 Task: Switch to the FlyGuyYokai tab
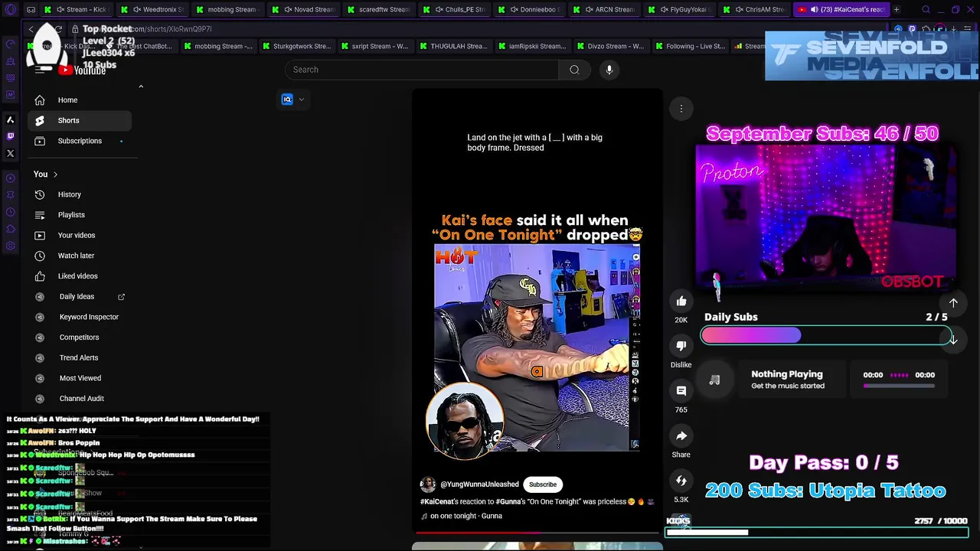point(681,10)
